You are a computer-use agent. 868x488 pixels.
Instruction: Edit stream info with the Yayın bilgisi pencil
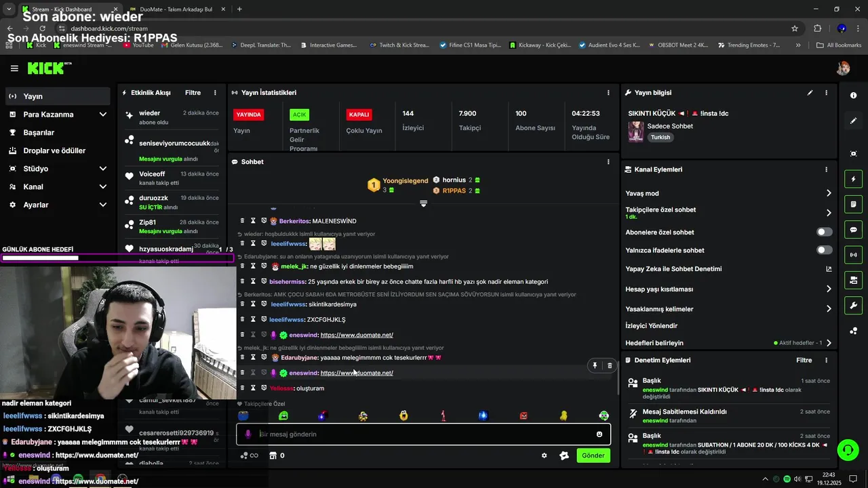[810, 93]
